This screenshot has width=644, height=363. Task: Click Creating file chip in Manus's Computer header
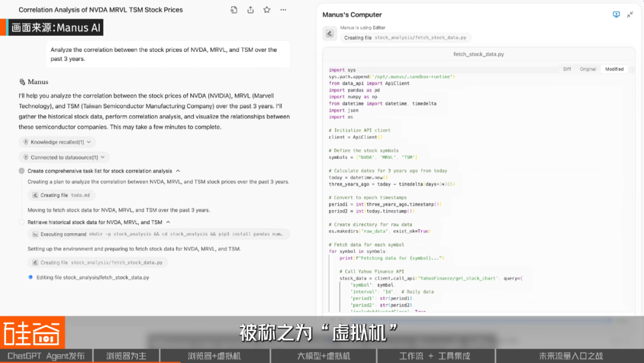[x=405, y=38]
